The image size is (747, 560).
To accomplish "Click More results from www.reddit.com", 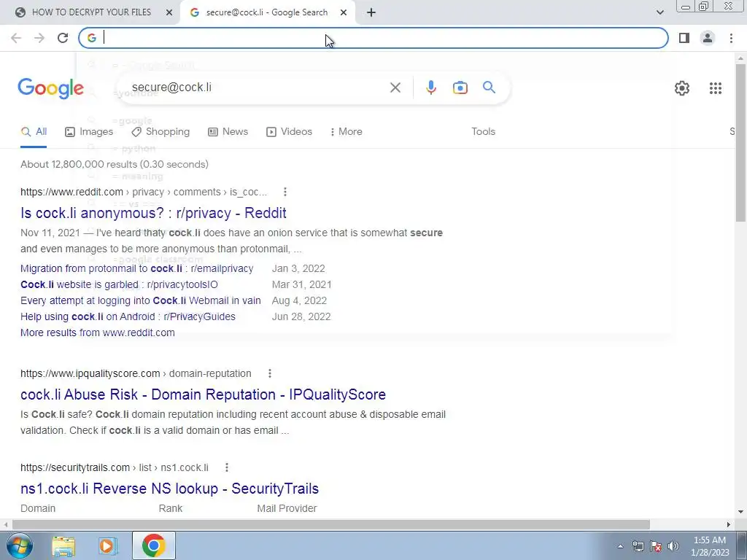I will (98, 332).
